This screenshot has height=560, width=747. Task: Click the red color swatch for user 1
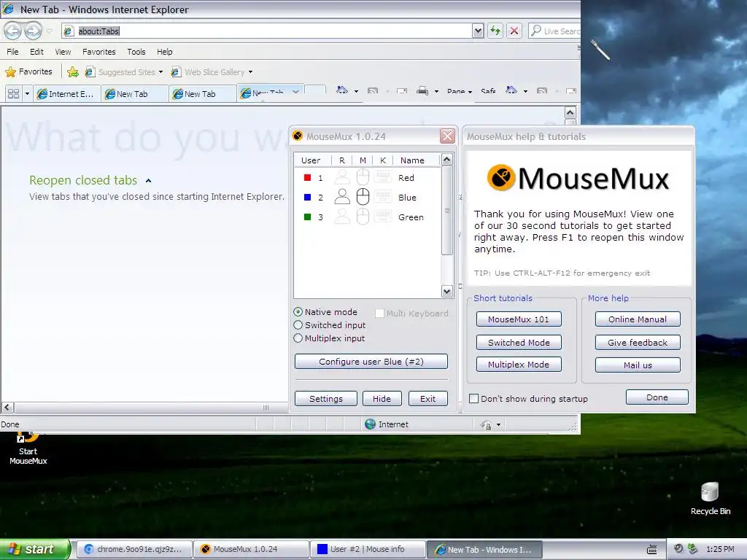coord(307,178)
